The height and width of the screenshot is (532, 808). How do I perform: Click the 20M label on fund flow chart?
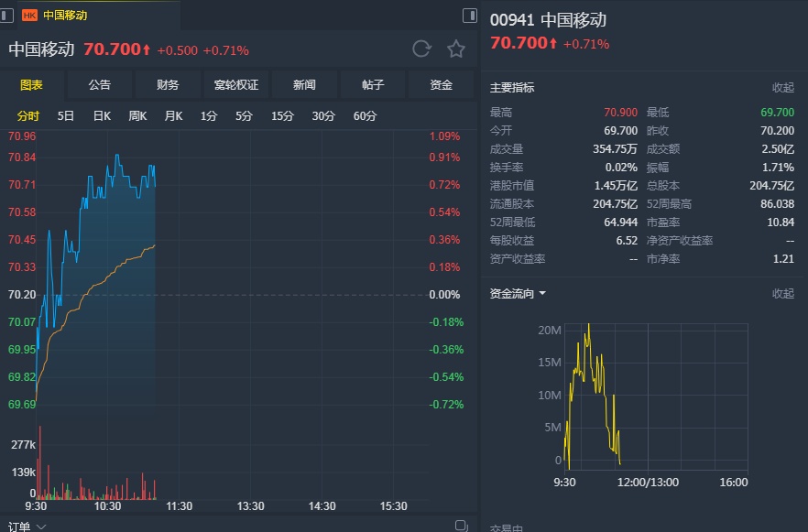(550, 331)
